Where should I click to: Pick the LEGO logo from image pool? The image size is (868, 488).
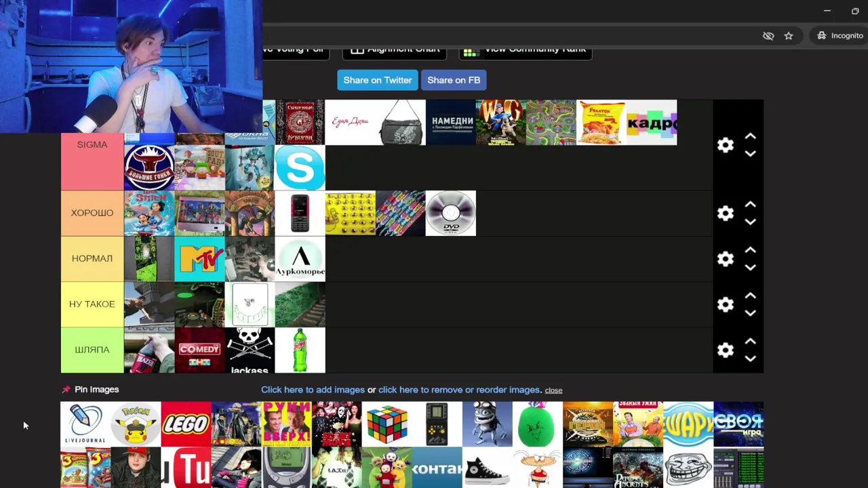pyautogui.click(x=186, y=424)
